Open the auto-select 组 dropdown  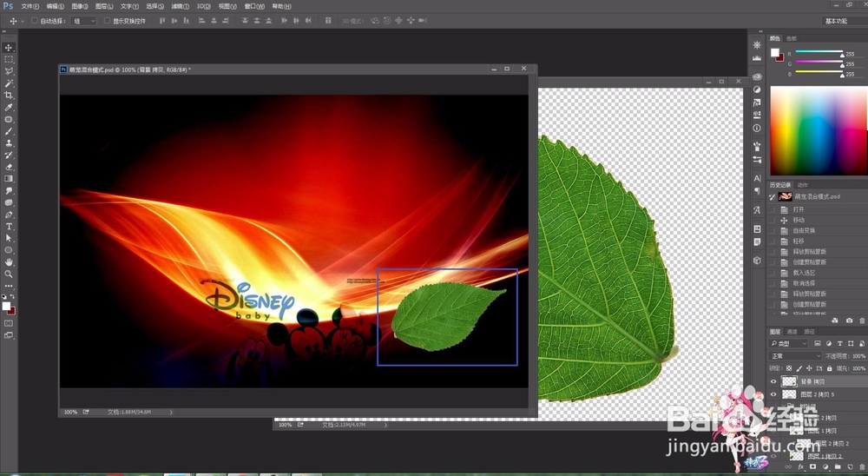click(84, 21)
